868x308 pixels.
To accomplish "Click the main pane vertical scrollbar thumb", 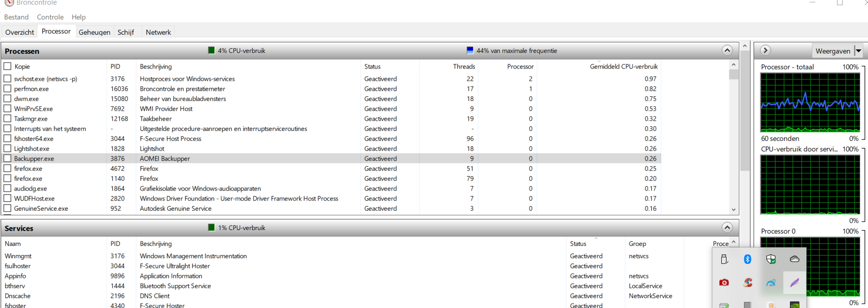I will (744, 111).
